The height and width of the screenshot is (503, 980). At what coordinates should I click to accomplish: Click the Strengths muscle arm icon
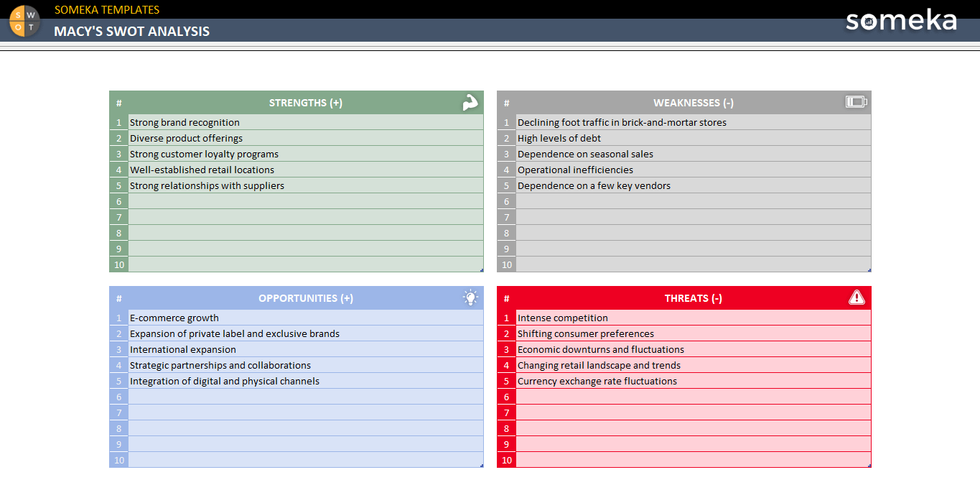[470, 103]
